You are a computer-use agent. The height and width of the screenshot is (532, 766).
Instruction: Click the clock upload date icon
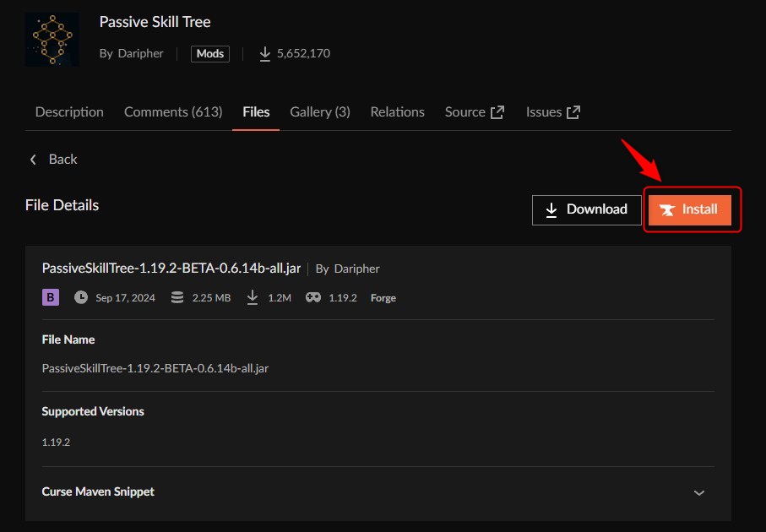click(x=81, y=297)
